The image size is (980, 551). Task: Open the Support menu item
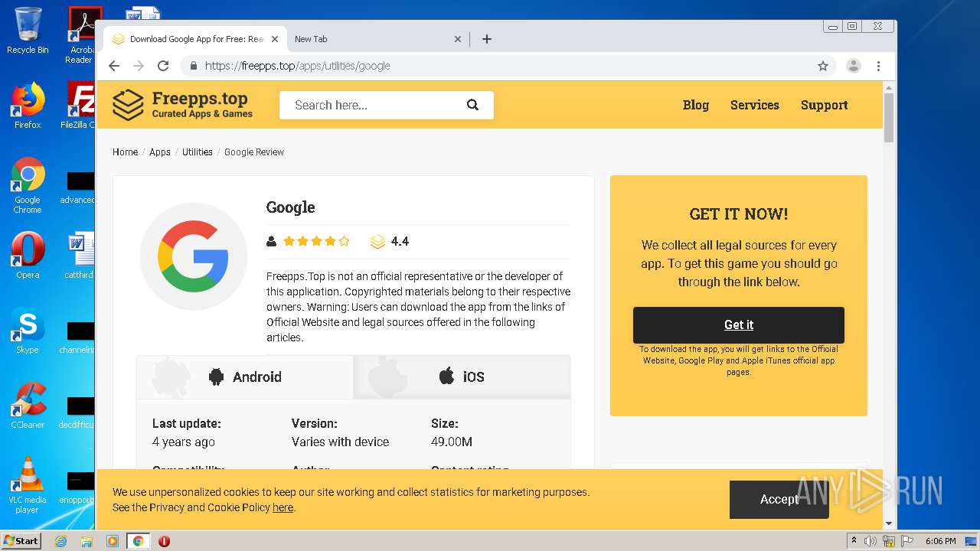click(x=824, y=105)
